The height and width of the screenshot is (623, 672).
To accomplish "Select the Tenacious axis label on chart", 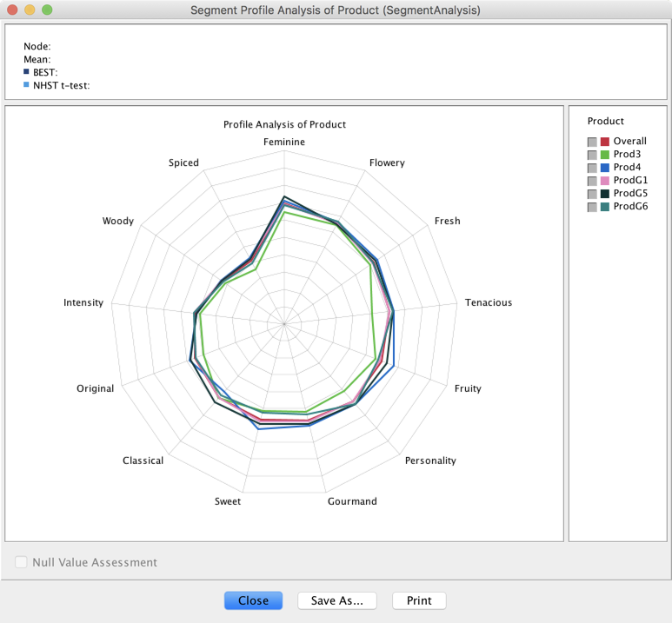I will coord(488,302).
